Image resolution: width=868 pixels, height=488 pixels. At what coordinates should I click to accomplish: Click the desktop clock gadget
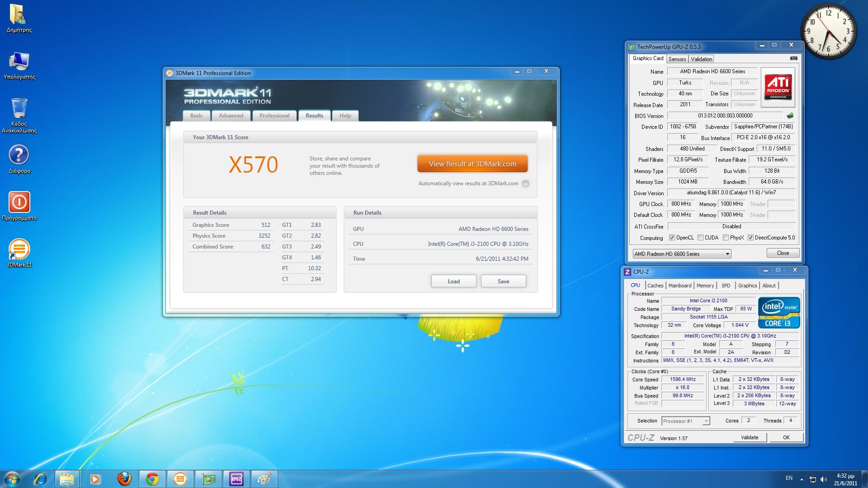pos(829,32)
